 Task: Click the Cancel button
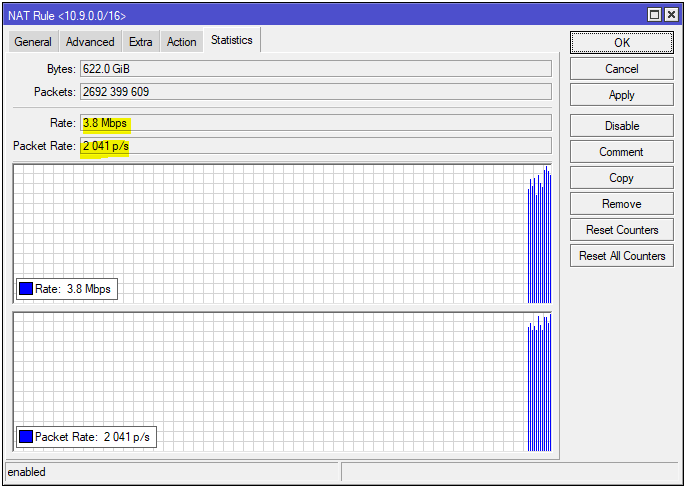click(x=621, y=69)
